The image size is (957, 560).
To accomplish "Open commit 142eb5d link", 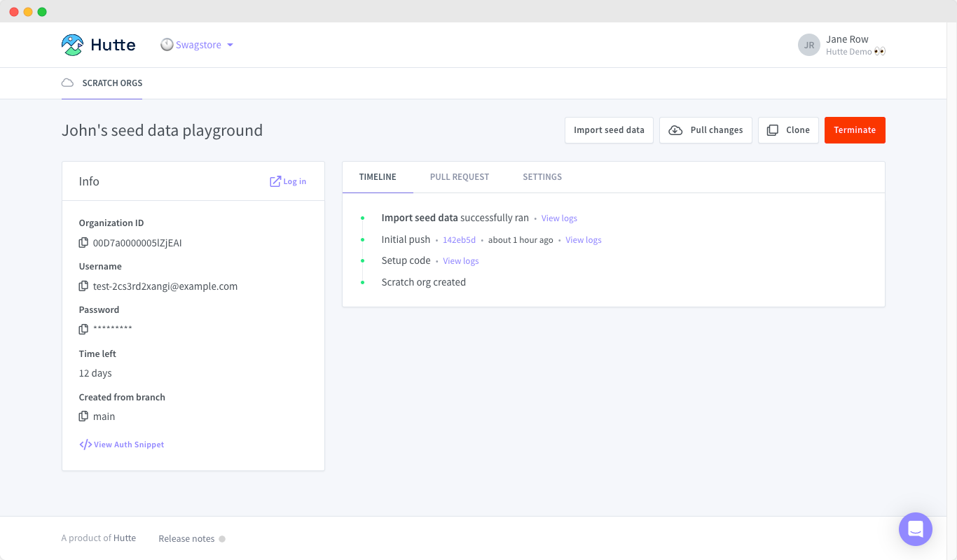I will coord(459,240).
